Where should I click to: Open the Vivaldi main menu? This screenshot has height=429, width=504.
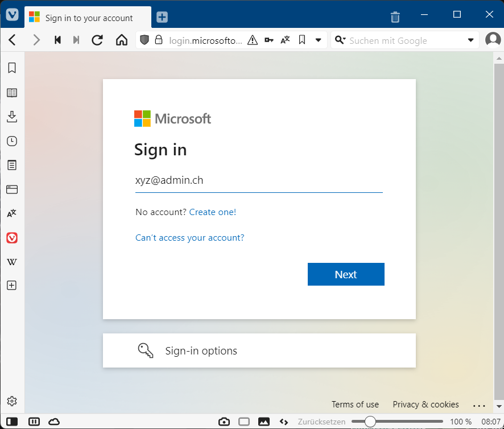click(x=12, y=15)
